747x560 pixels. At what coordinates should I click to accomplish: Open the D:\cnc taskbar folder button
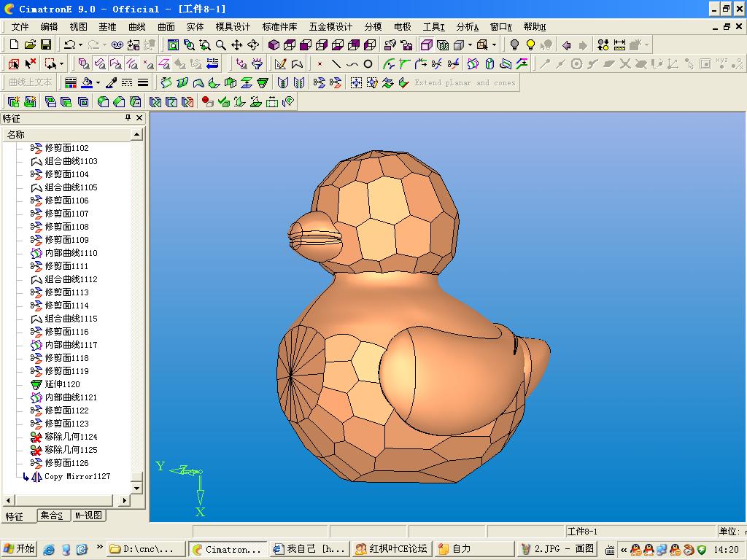pyautogui.click(x=145, y=548)
